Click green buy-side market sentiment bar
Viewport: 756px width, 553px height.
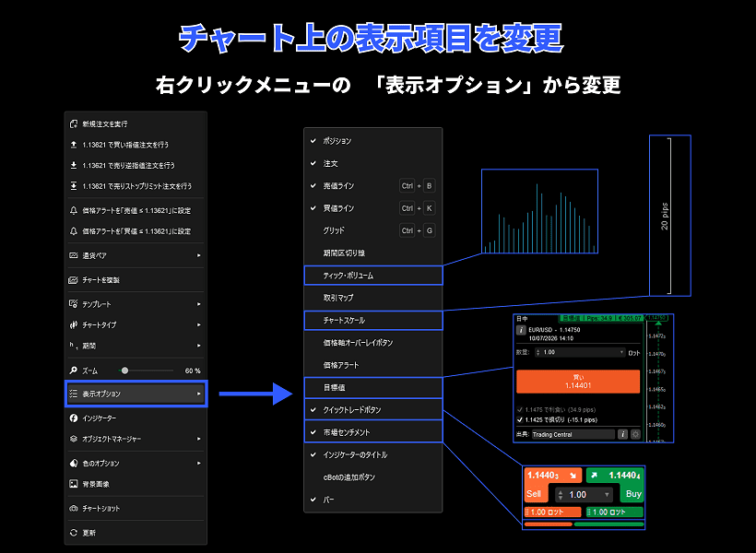pos(608,524)
